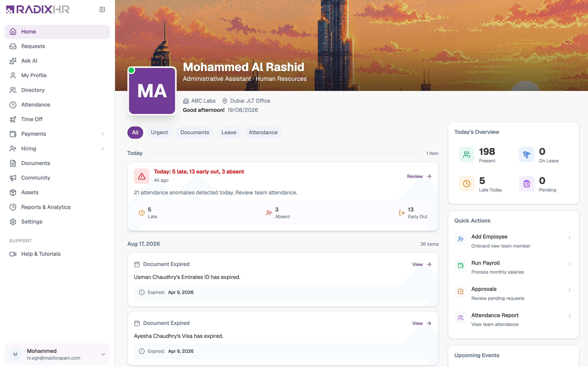588x367 pixels.
Task: Click the Reports & Analytics pie chart icon
Action: [13, 207]
